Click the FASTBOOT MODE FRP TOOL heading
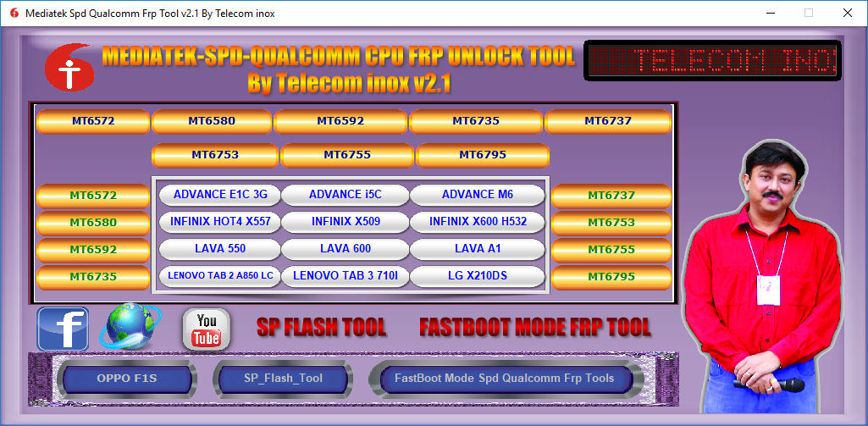868x426 pixels. [x=534, y=328]
